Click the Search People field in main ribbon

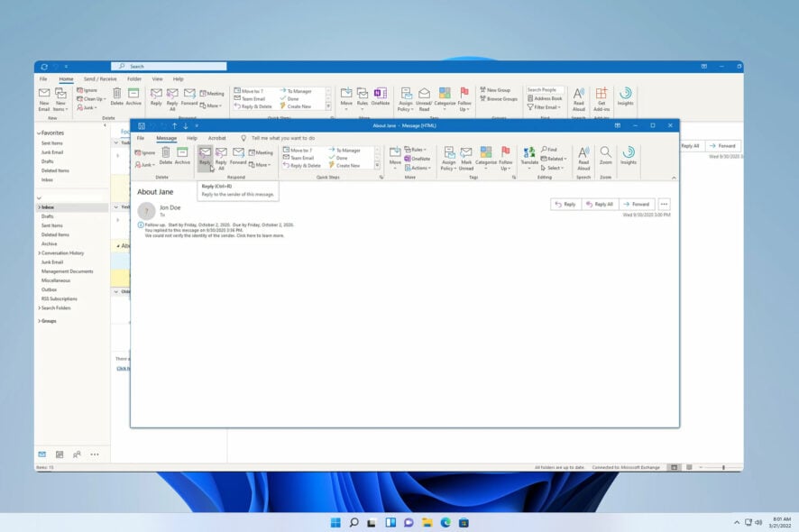(545, 89)
